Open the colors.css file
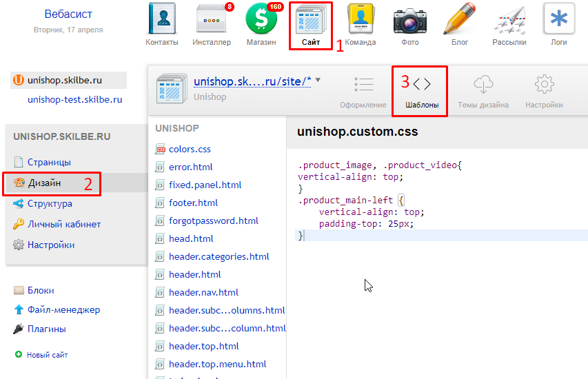 tap(190, 149)
